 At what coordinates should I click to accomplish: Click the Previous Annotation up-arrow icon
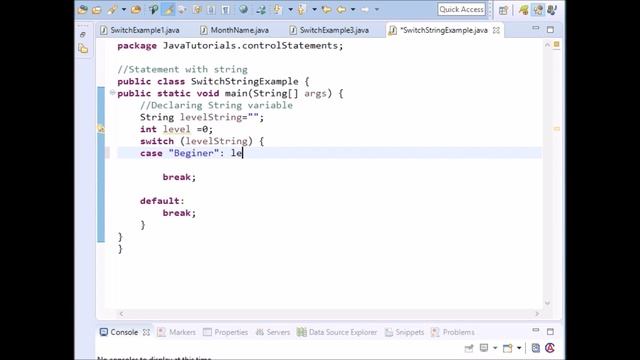pyautogui.click(x=302, y=9)
